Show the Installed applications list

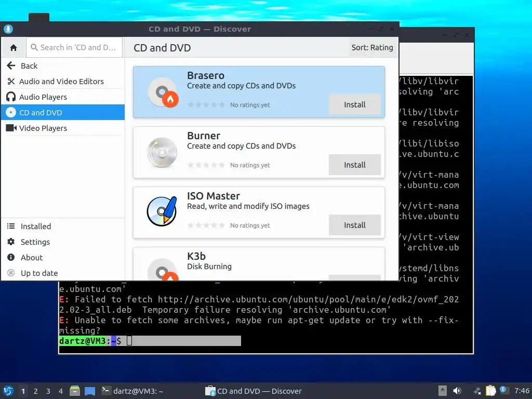(x=63, y=227)
